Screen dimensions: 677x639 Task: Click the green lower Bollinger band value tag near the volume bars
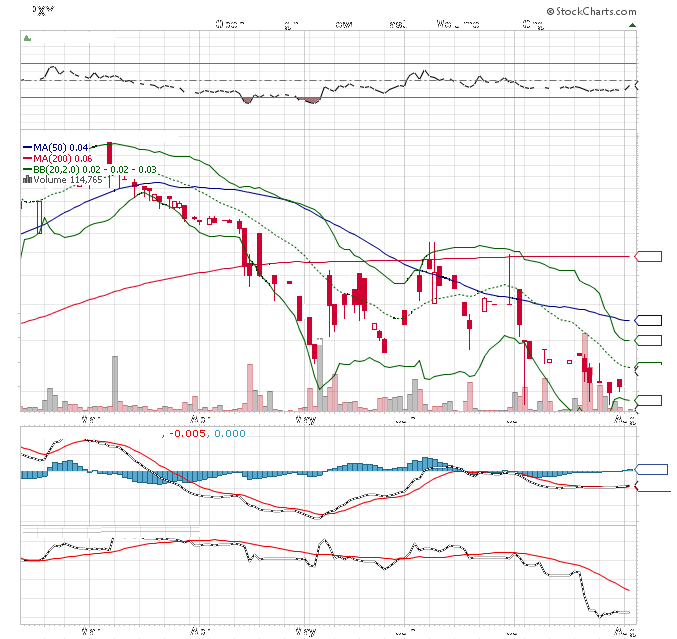point(648,400)
